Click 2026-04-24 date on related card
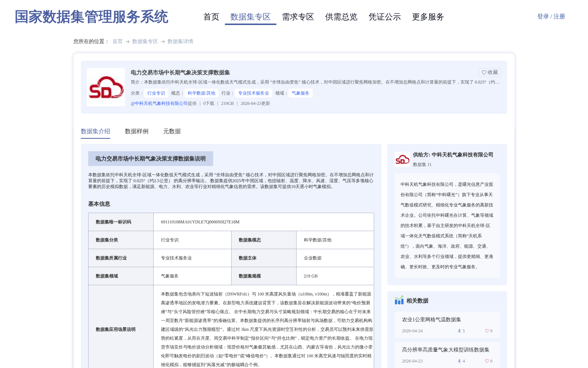The width and height of the screenshot is (588, 368). tap(412, 331)
